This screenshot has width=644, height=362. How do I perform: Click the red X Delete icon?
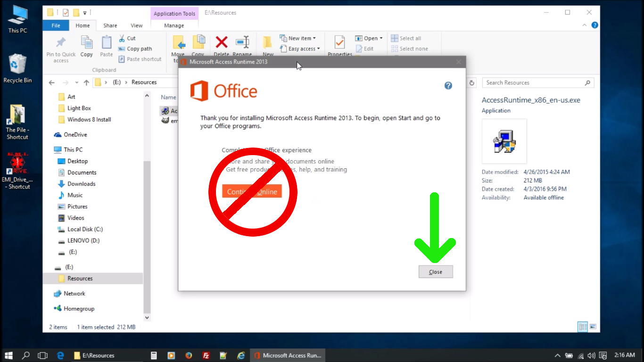pyautogui.click(x=222, y=42)
